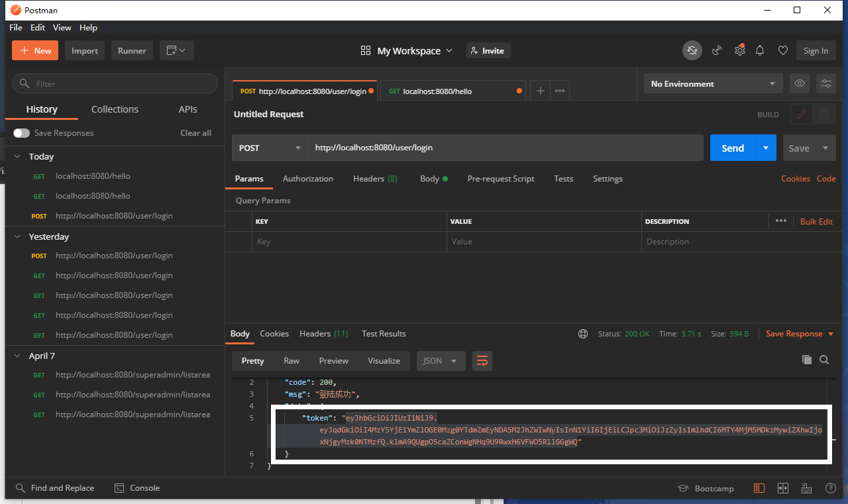This screenshot has width=848, height=504.
Task: Open the new window dropdown beside Runner
Action: point(176,50)
